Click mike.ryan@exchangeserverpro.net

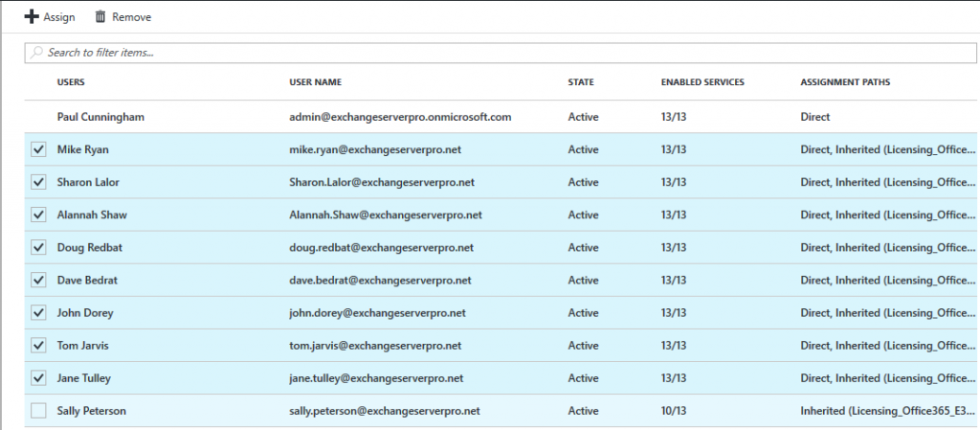(375, 149)
